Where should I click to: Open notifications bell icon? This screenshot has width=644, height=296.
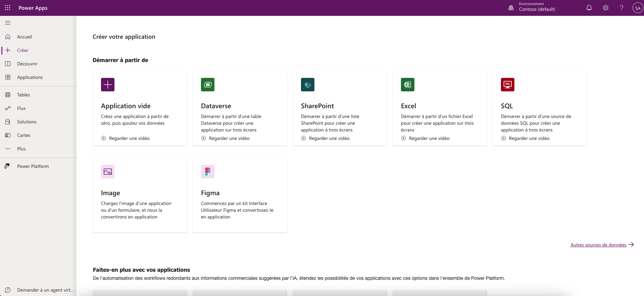[x=589, y=8]
